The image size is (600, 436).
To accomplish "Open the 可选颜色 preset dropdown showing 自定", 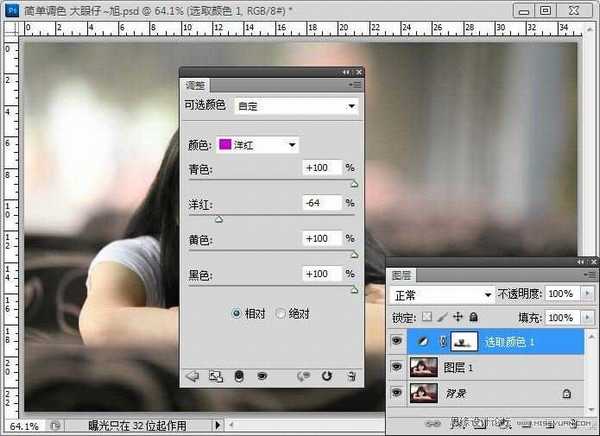I will (x=297, y=104).
